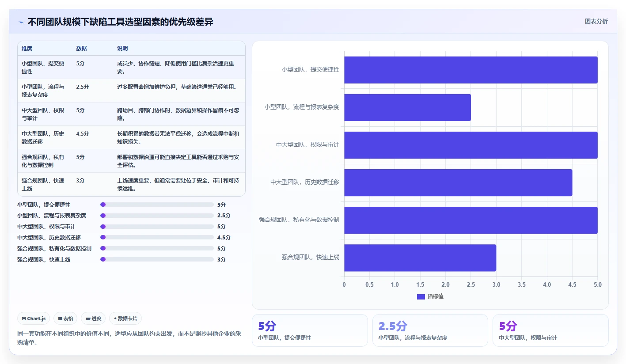This screenshot has height=364, width=626.
Task: Select the Chart.js tag
Action: point(34,318)
